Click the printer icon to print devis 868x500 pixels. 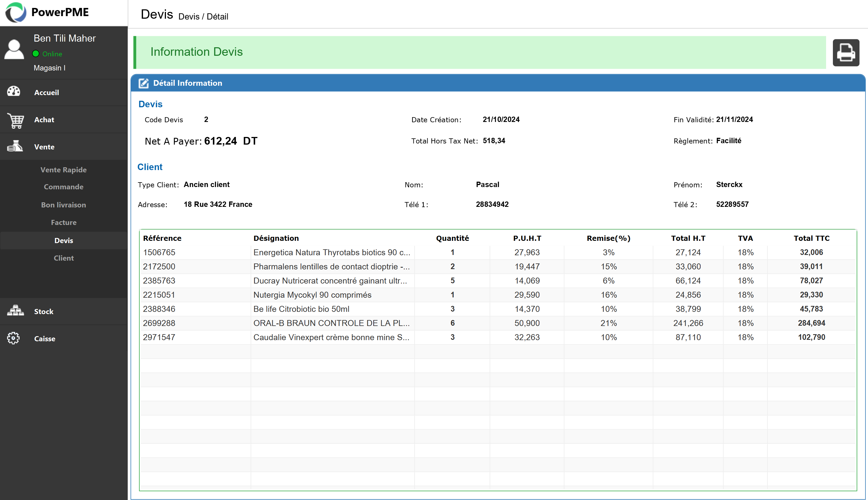[x=846, y=53]
